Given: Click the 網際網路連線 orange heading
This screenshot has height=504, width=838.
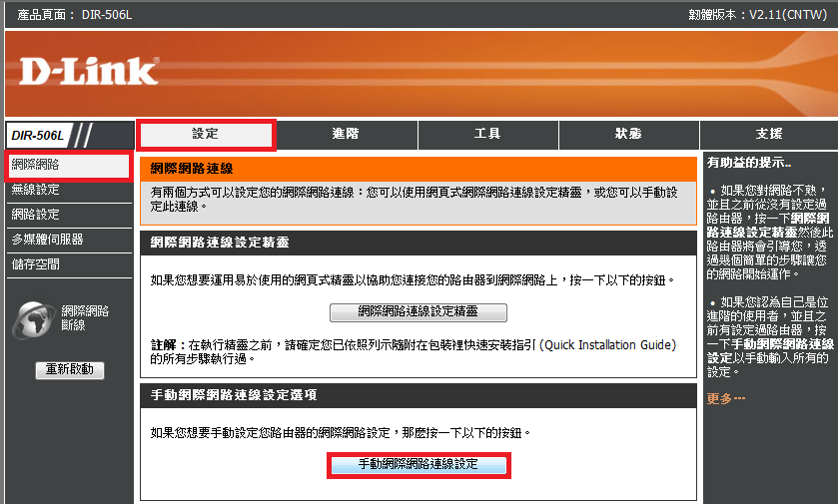Looking at the screenshot, I should coord(192,169).
